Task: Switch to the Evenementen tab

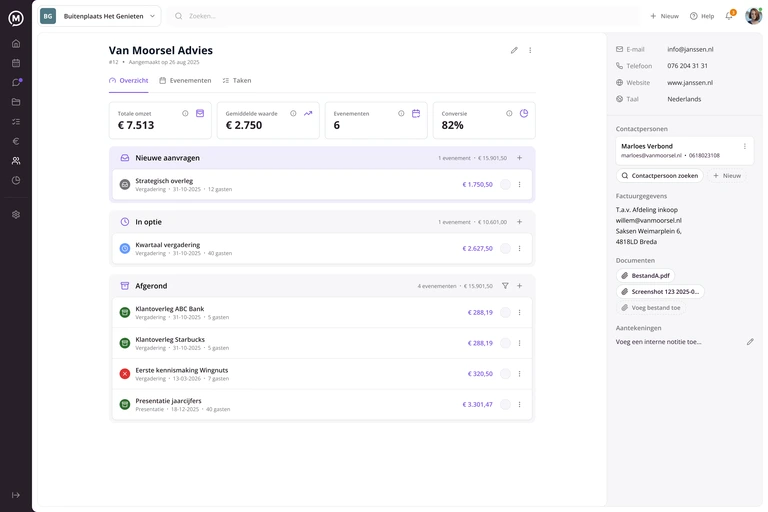Action: tap(185, 80)
